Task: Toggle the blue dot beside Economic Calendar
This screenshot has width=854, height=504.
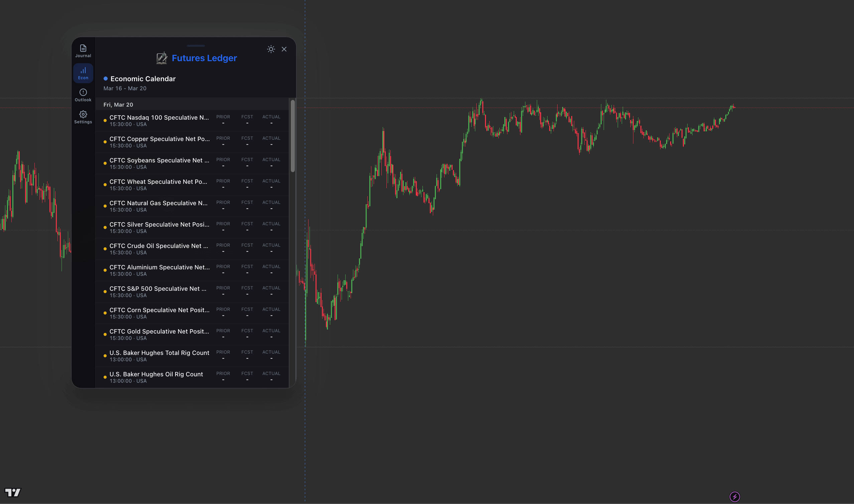Action: coord(106,79)
